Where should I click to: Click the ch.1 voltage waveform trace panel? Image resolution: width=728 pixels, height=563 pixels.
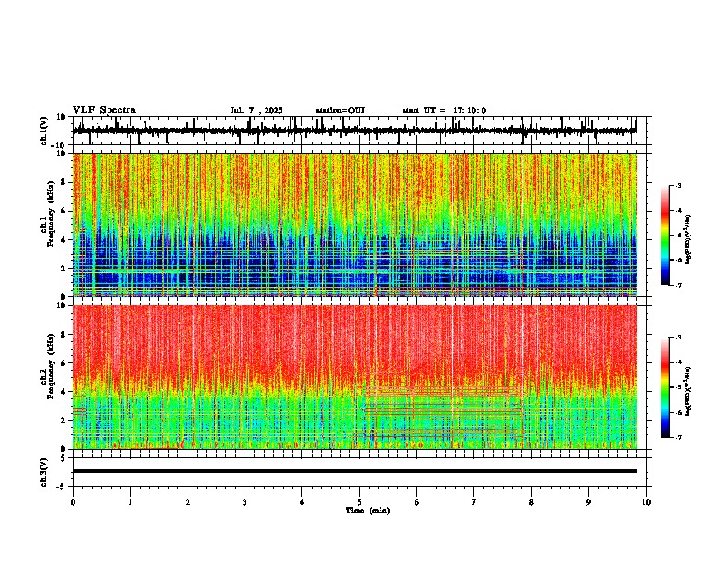click(x=361, y=131)
